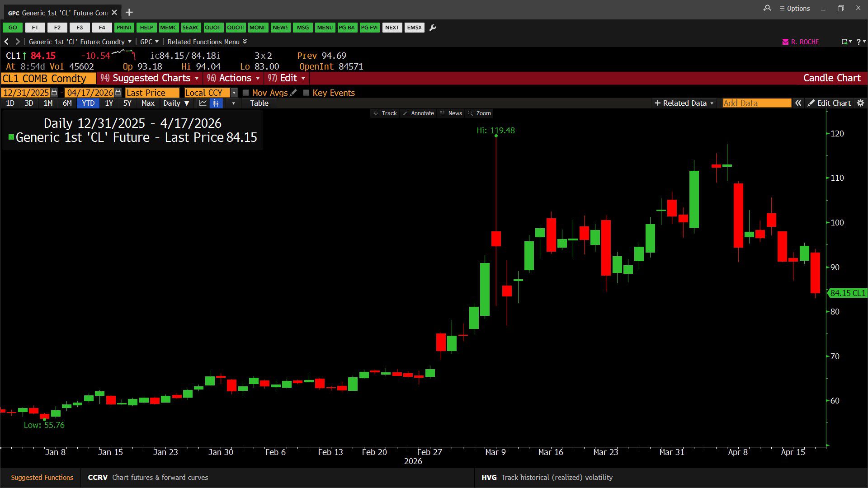Image resolution: width=868 pixels, height=488 pixels.
Task: Switch to line chart type icon
Action: pos(203,103)
